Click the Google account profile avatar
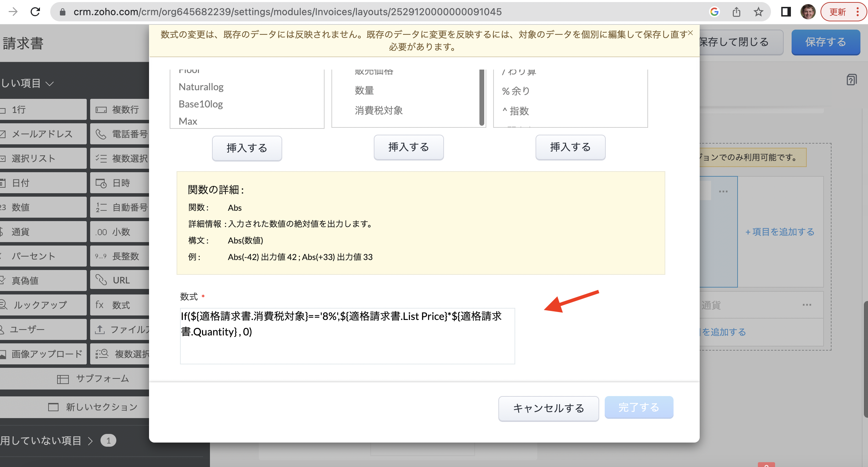This screenshot has width=868, height=467. [808, 12]
